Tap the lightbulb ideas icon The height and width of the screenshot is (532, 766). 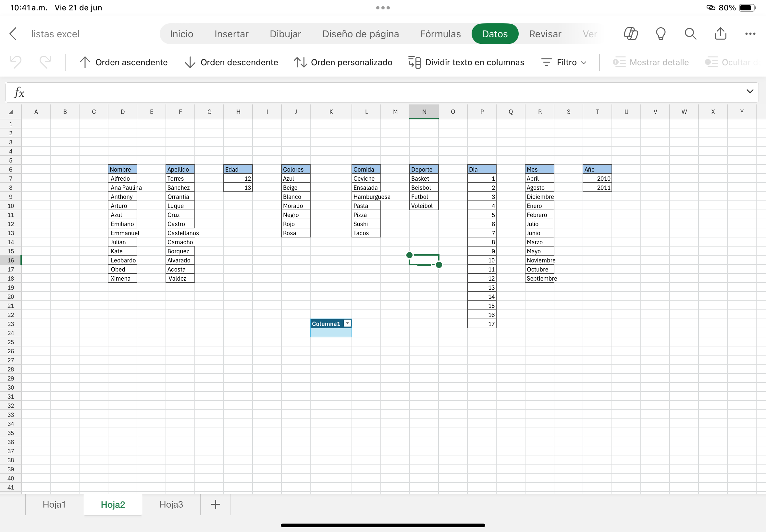pos(661,34)
